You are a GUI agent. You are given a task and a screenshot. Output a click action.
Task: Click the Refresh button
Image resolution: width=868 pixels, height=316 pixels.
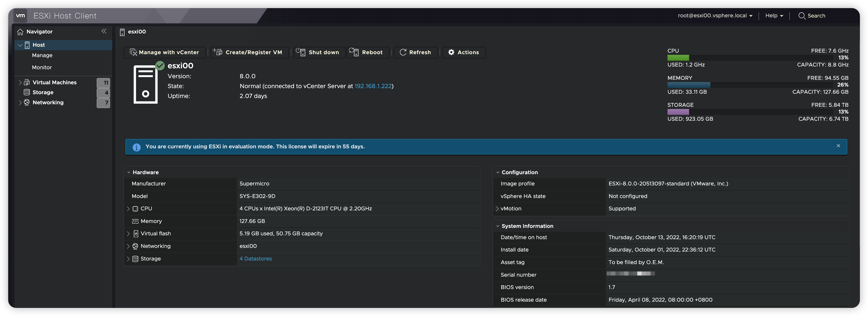tap(416, 52)
